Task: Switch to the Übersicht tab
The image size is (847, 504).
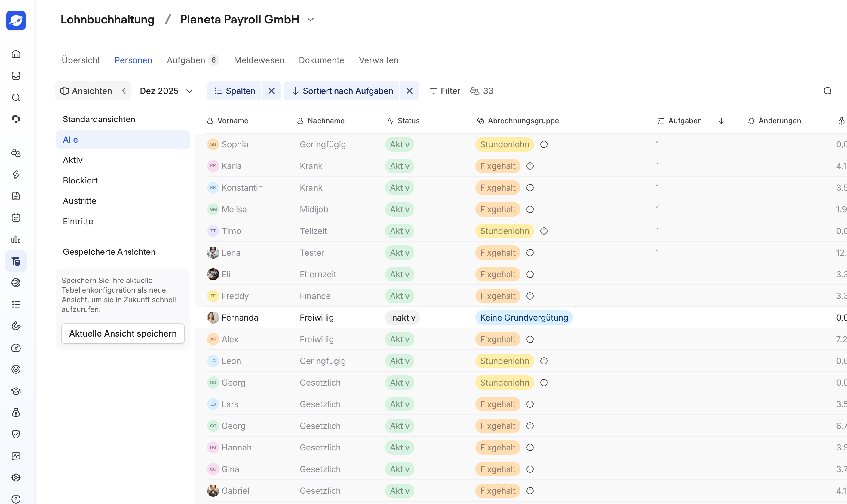Action: tap(81, 60)
